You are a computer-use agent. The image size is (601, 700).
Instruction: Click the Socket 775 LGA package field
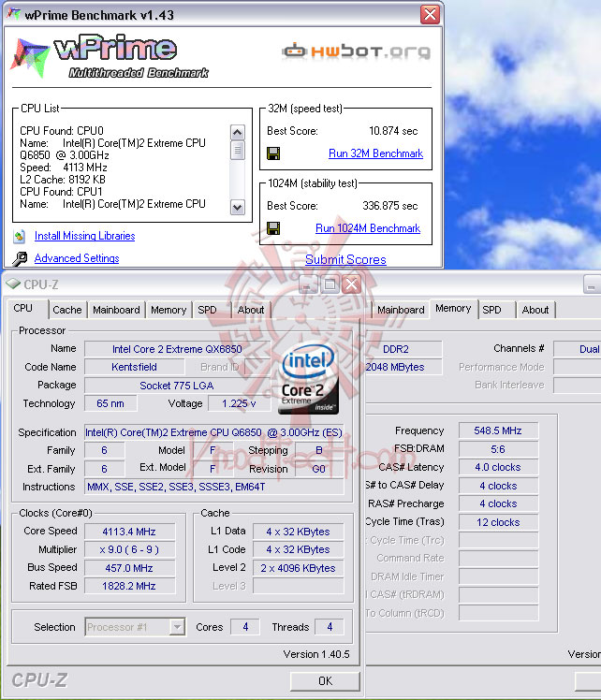177,386
